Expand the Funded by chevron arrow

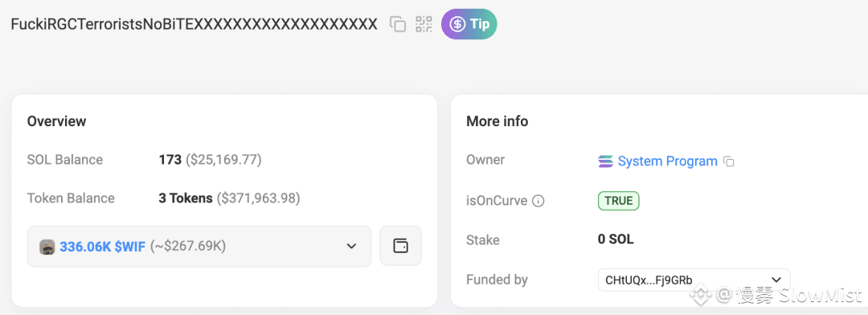(x=776, y=280)
